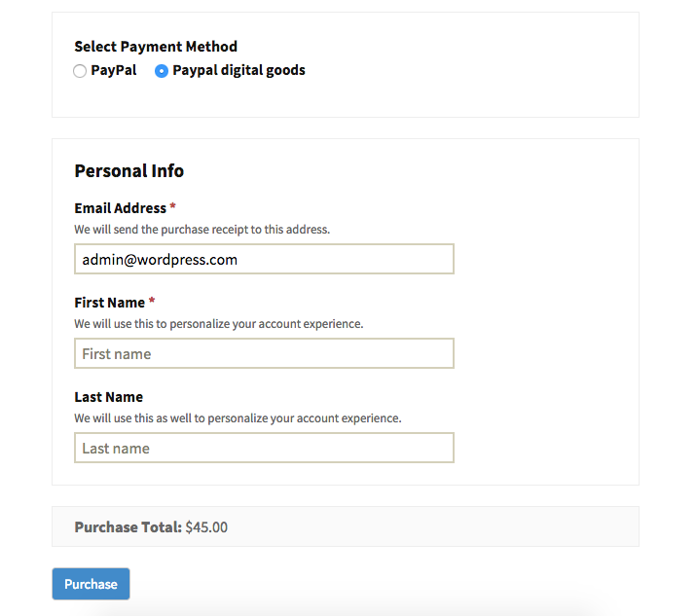Click the red asterisk beside First Name
Image resolution: width=696 pixels, height=616 pixels.
(x=152, y=302)
